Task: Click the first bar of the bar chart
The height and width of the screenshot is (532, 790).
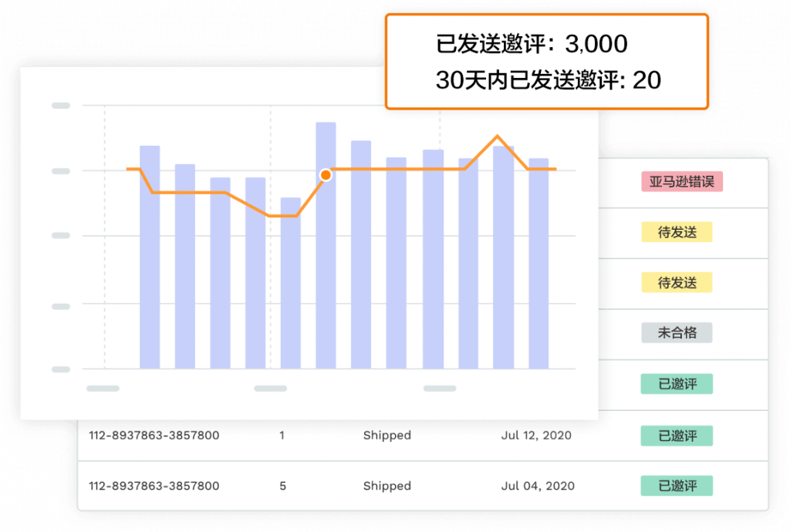Action: tap(148, 254)
